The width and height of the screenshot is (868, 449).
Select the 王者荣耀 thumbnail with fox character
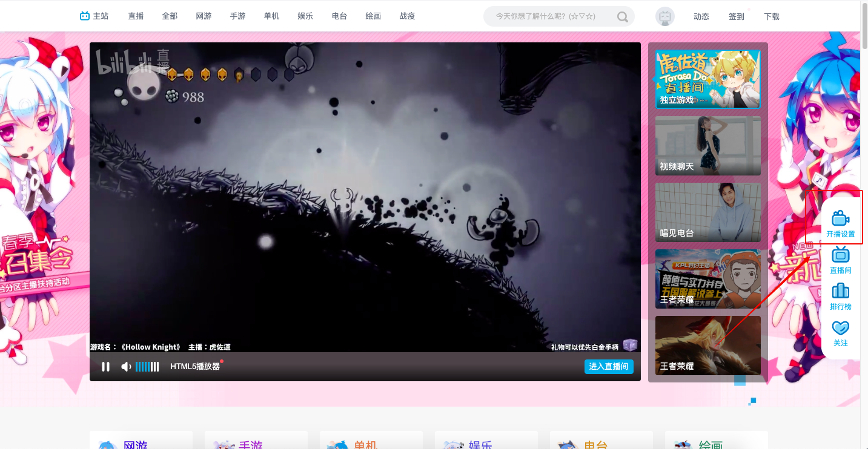(707, 346)
